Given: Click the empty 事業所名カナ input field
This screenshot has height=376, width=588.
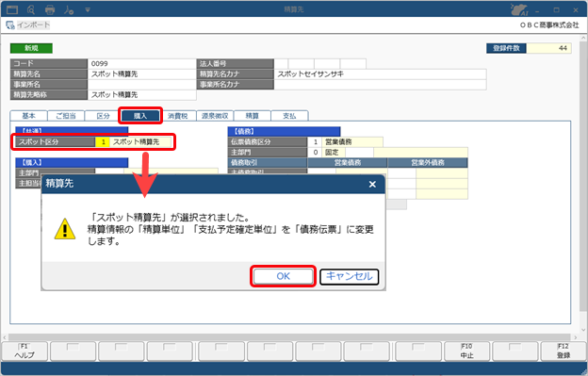Looking at the screenshot, I should pos(381,85).
